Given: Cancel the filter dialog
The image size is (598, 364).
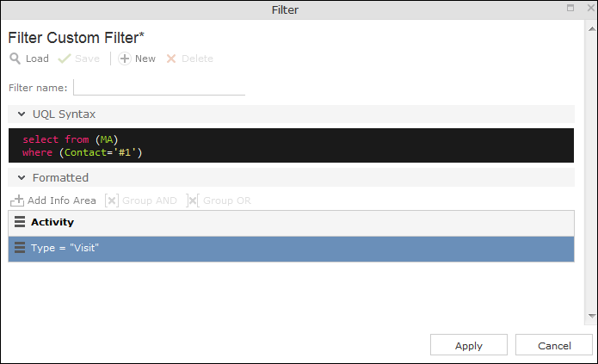Looking at the screenshot, I should click(554, 345).
